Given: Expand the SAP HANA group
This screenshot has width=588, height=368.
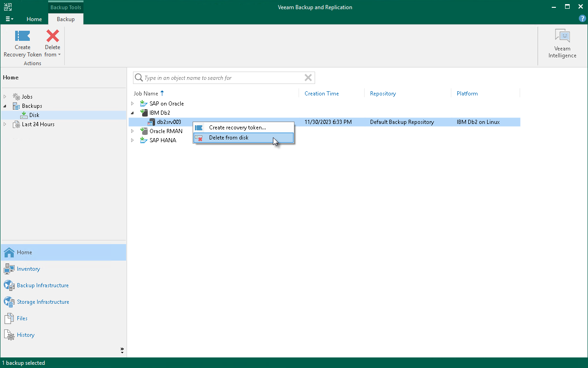Looking at the screenshot, I should [133, 140].
